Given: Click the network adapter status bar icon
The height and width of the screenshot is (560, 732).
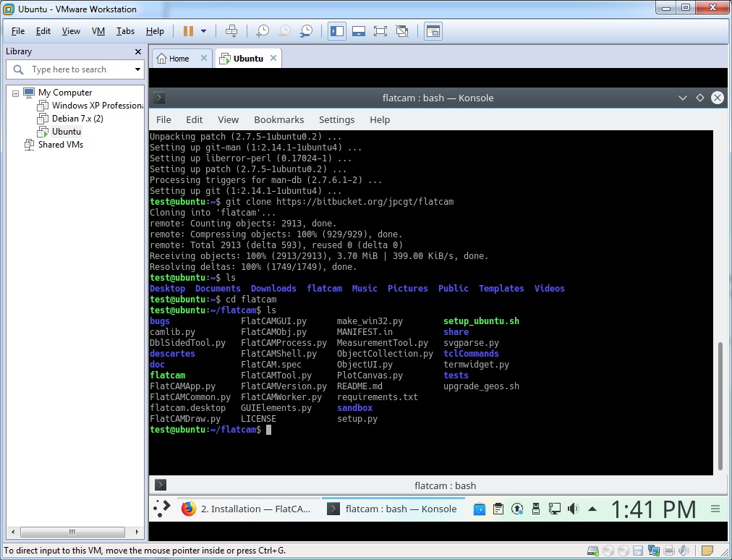Looking at the screenshot, I should [654, 551].
